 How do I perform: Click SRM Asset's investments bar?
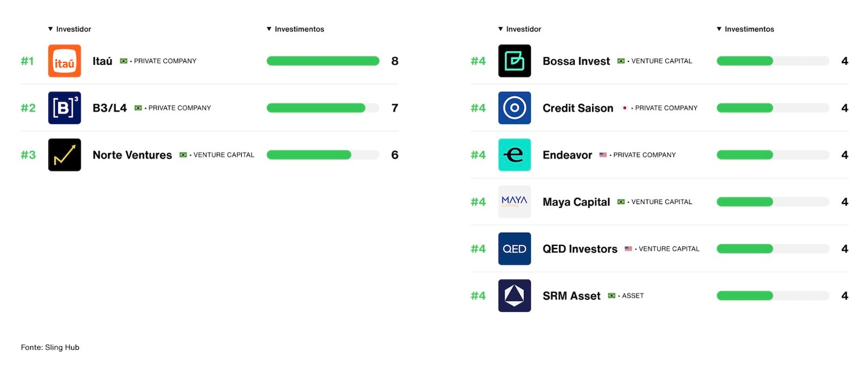[x=772, y=296]
